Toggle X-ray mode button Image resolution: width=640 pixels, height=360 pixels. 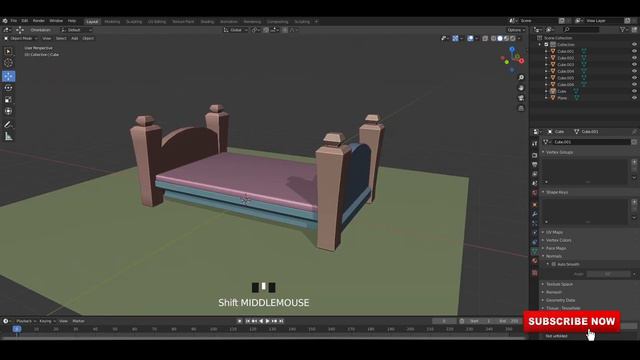(x=485, y=38)
